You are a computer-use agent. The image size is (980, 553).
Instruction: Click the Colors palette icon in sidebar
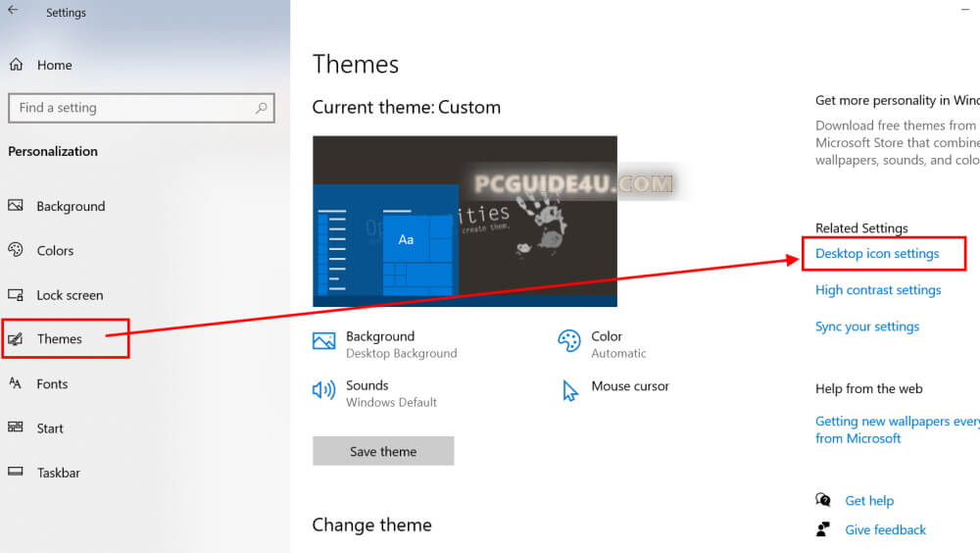[x=16, y=250]
